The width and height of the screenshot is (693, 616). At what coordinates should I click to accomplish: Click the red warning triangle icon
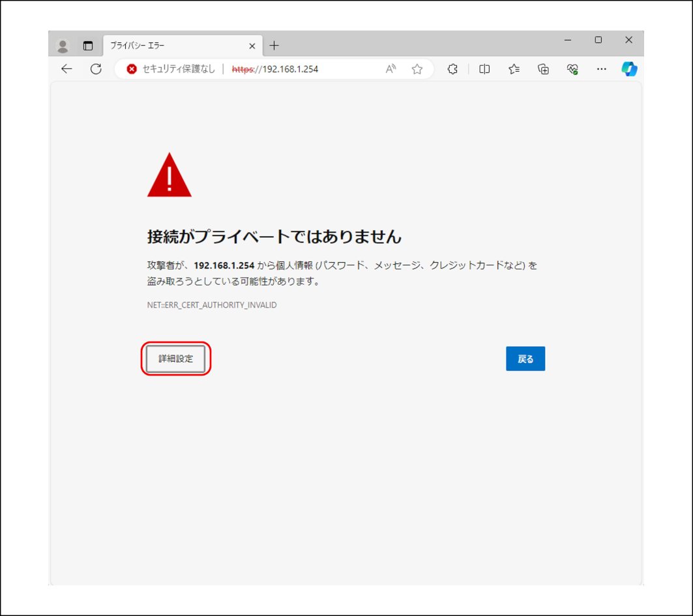pyautogui.click(x=170, y=175)
